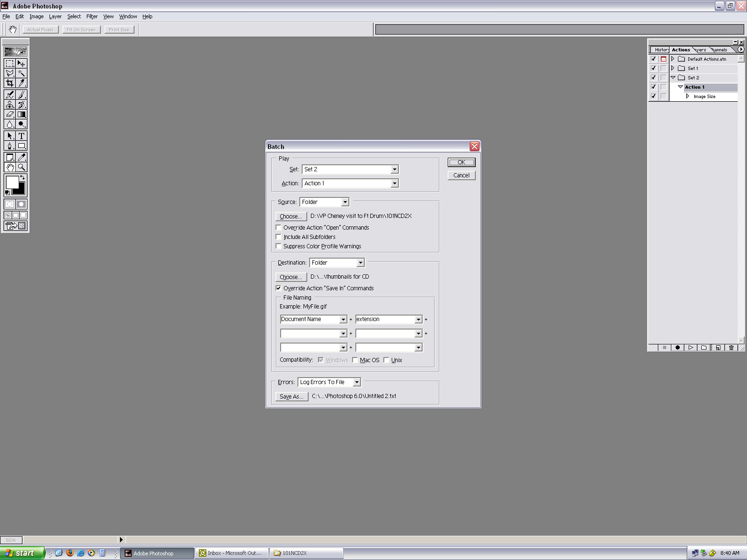This screenshot has height=560, width=747.
Task: Click the create new set folder icon
Action: pyautogui.click(x=704, y=348)
